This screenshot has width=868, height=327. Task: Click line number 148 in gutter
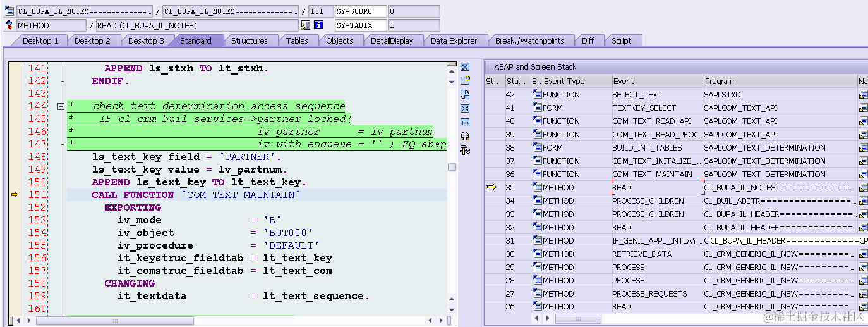pyautogui.click(x=37, y=157)
